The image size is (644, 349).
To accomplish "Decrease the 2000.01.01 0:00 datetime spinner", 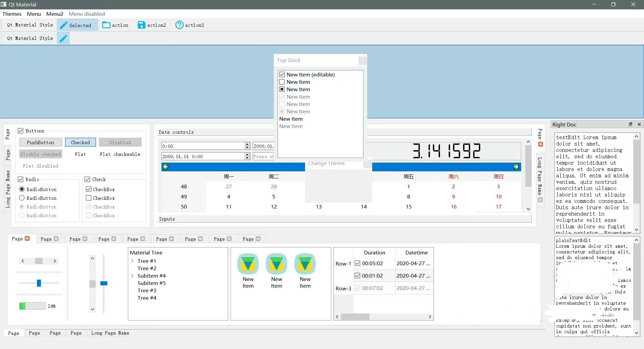I will [247, 158].
